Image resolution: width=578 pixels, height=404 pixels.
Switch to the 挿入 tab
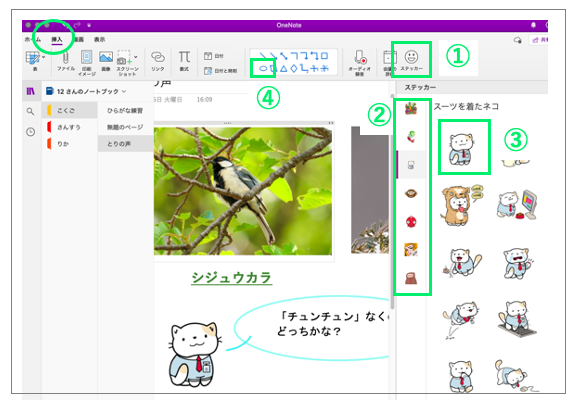tap(57, 39)
